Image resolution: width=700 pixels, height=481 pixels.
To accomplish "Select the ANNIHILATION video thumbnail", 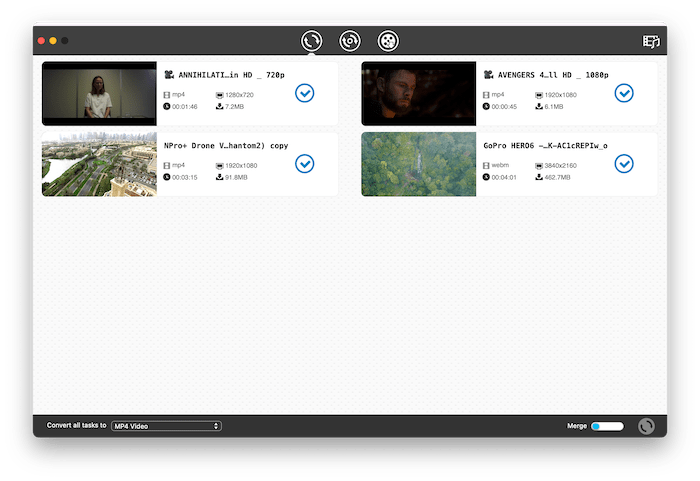I will pos(99,93).
